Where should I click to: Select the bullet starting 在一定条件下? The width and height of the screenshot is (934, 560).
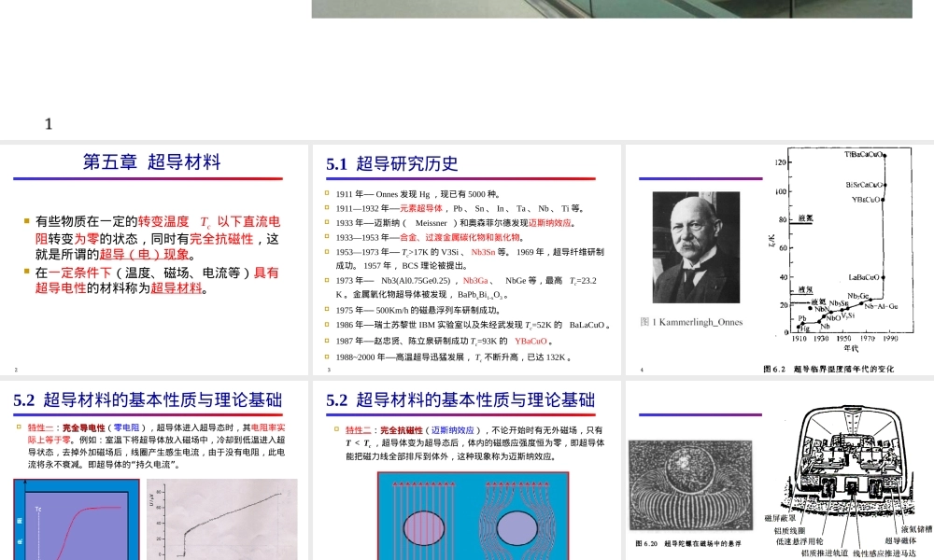point(157,280)
